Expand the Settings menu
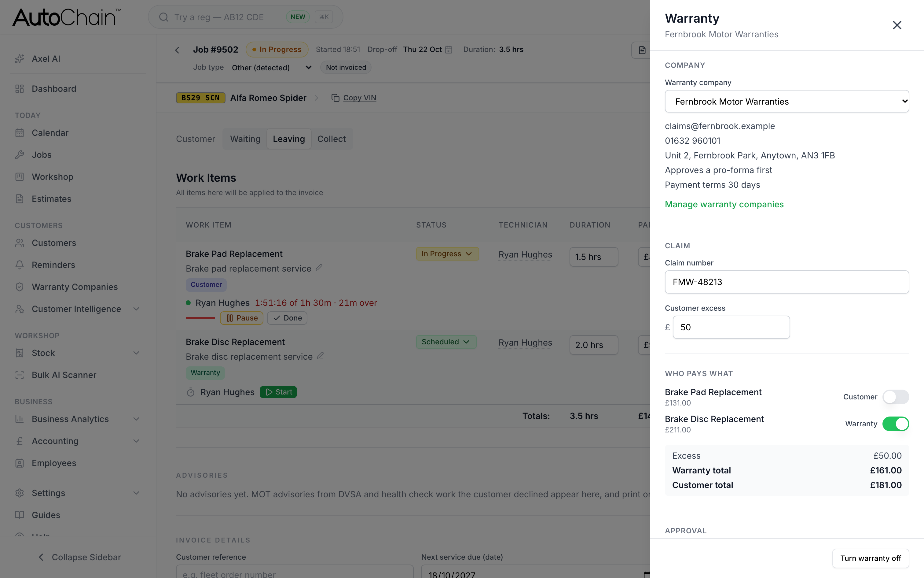Screen dimensions: 924x578 pyautogui.click(x=136, y=493)
